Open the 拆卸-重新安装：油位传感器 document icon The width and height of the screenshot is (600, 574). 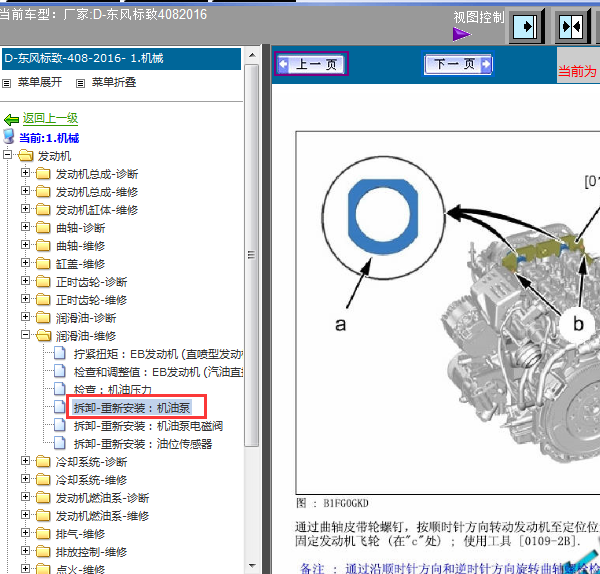pyautogui.click(x=59, y=443)
